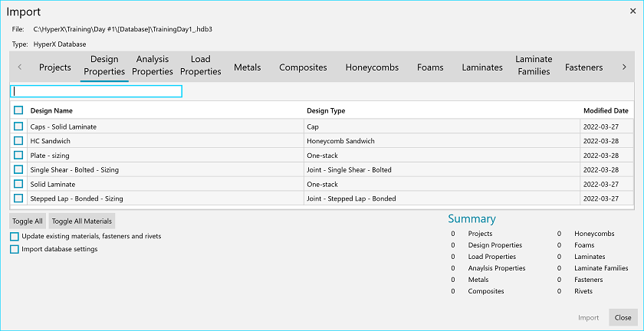
Task: Close the Import dialog with the X
Action: coord(632,11)
